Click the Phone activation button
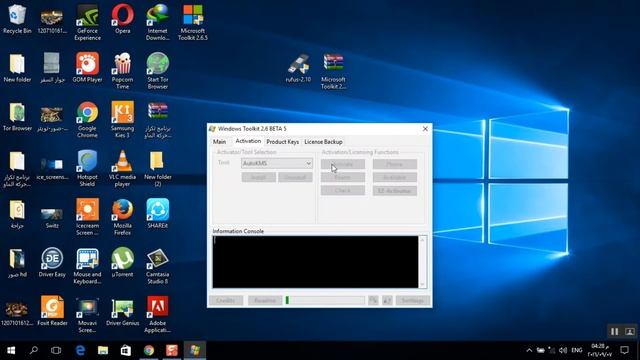The width and height of the screenshot is (640, 360). tap(395, 164)
